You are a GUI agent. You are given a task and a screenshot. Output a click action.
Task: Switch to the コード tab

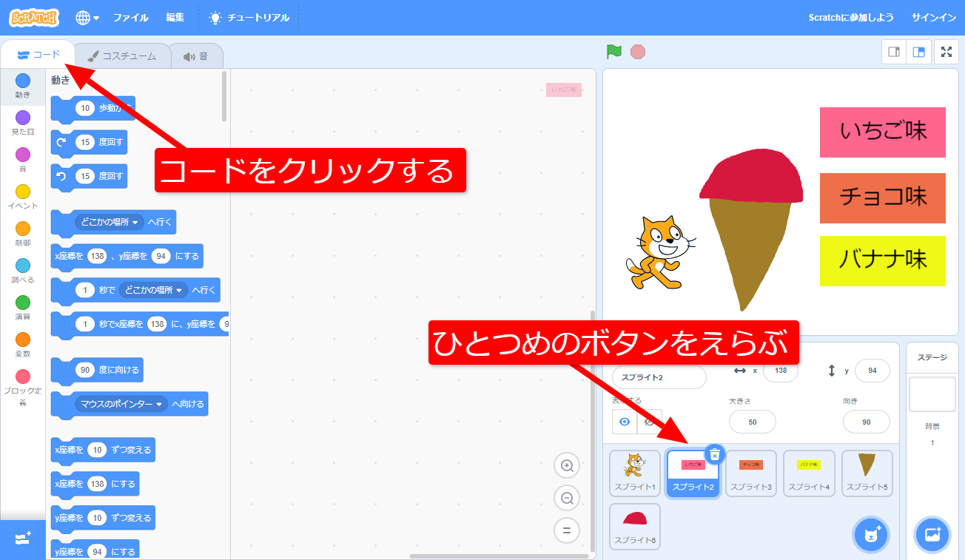coord(38,55)
